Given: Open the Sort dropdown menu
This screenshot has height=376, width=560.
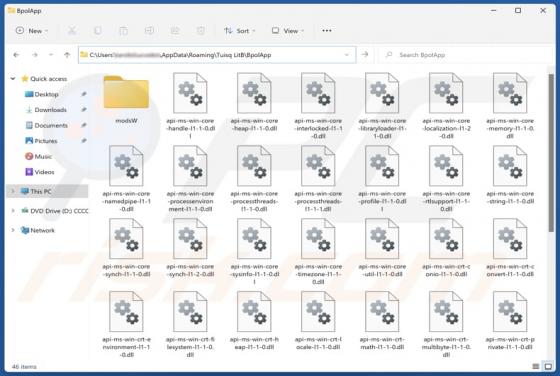Looking at the screenshot, I should tap(239, 31).
